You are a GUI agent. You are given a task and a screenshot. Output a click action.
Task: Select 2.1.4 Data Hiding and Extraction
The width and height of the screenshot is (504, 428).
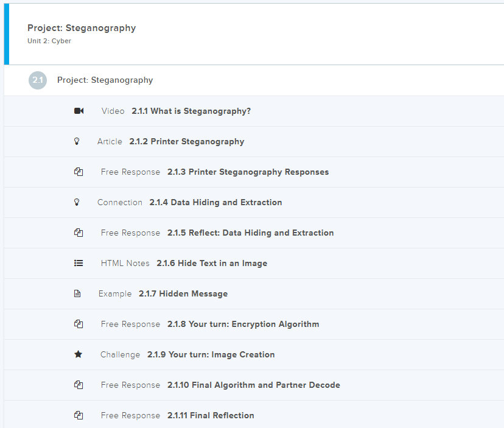tap(215, 203)
